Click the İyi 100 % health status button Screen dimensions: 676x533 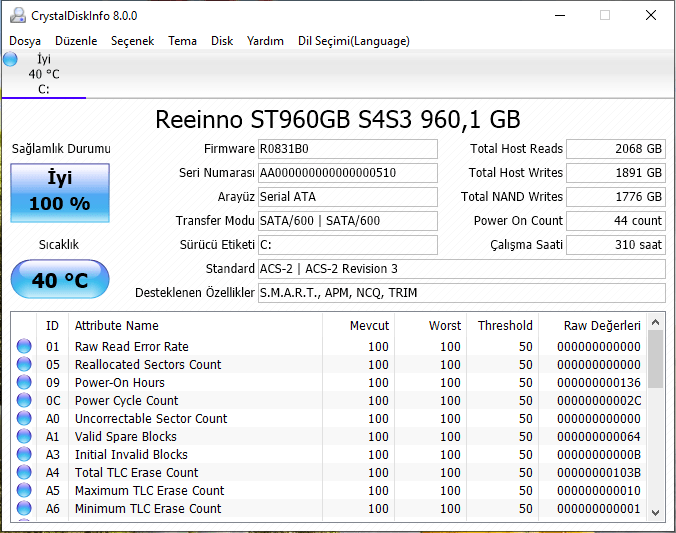pyautogui.click(x=60, y=192)
